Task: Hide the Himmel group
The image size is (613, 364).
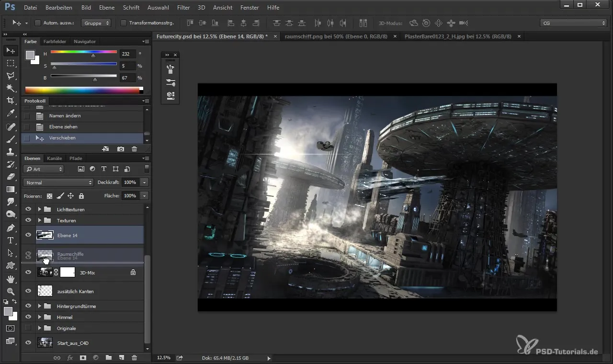Action: 28,317
